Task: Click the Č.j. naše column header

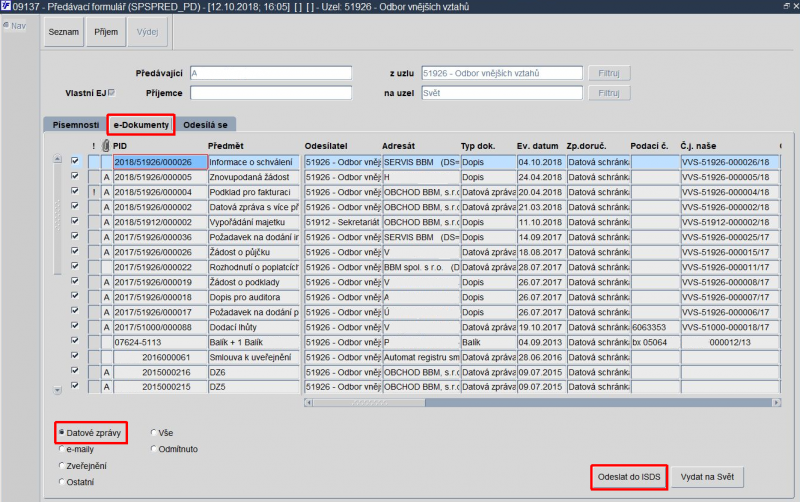Action: 698,146
